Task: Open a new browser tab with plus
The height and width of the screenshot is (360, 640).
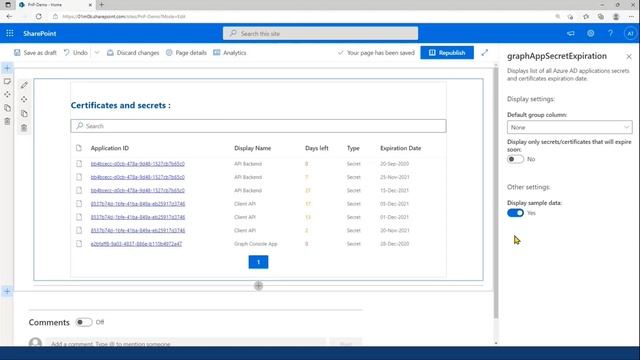Action: click(x=101, y=4)
